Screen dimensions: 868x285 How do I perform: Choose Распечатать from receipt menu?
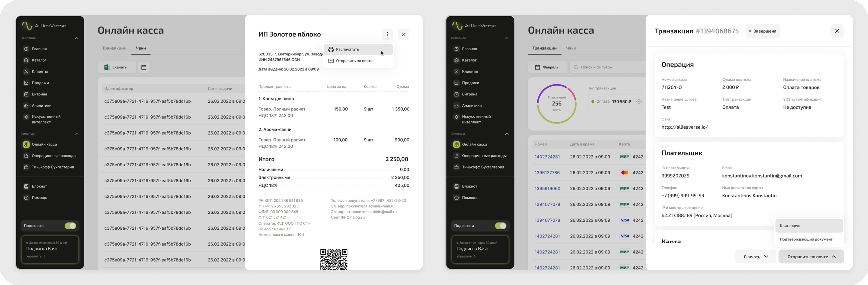(x=358, y=49)
